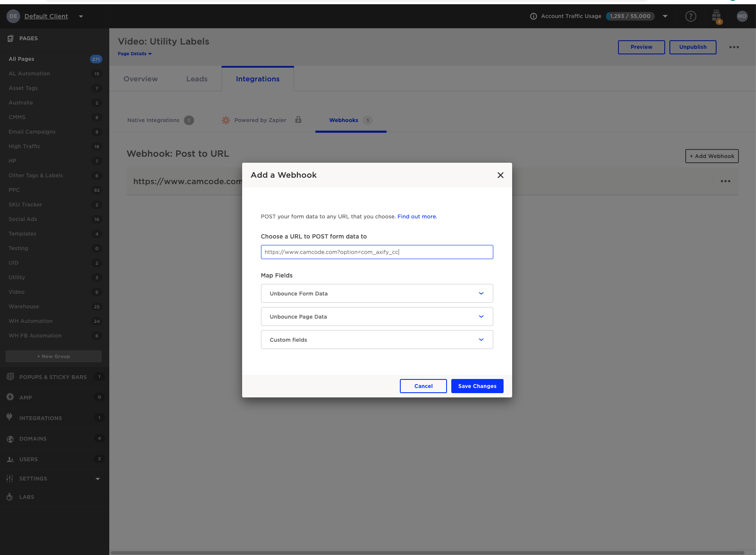
Task: Expand the Settings sidebar menu arrow
Action: 98,479
